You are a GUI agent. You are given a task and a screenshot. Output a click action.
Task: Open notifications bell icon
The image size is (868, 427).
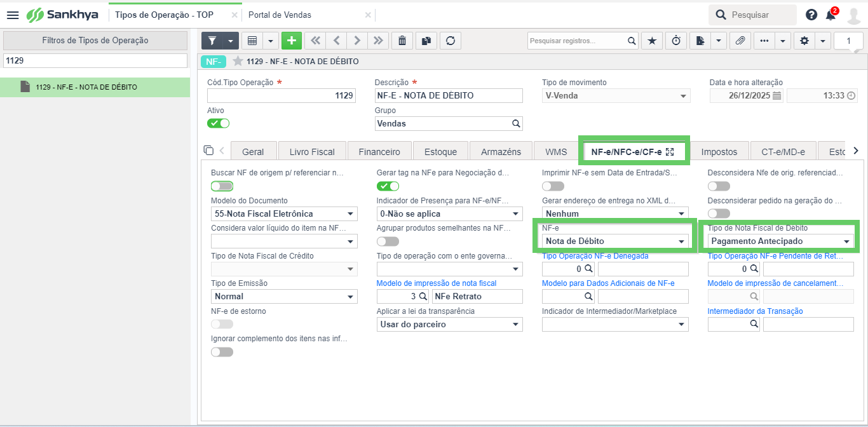pyautogui.click(x=831, y=15)
